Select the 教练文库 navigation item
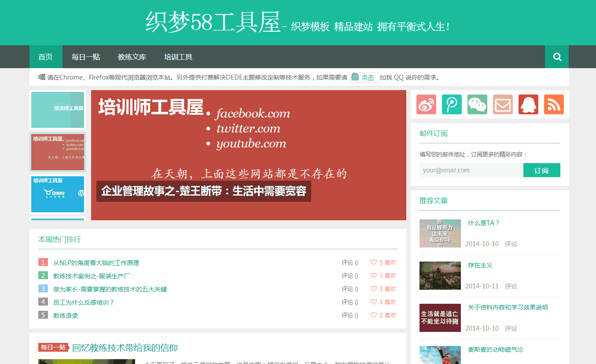The height and width of the screenshot is (364, 596). pos(132,57)
